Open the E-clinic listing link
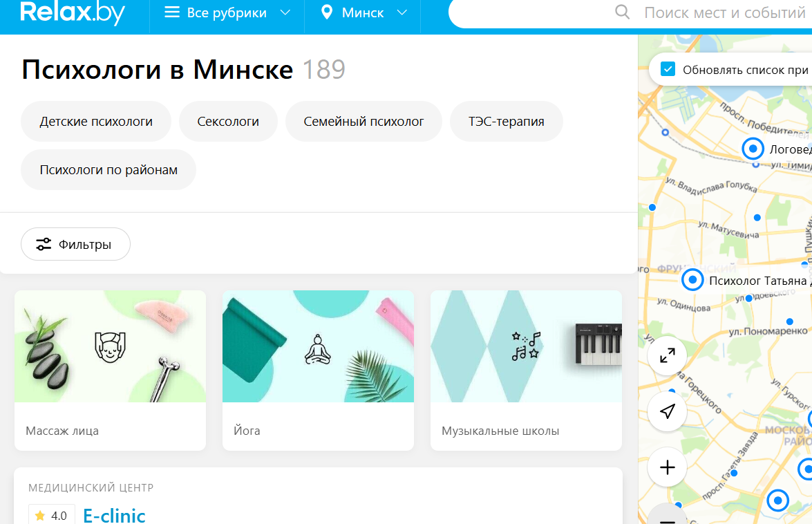 point(114,516)
